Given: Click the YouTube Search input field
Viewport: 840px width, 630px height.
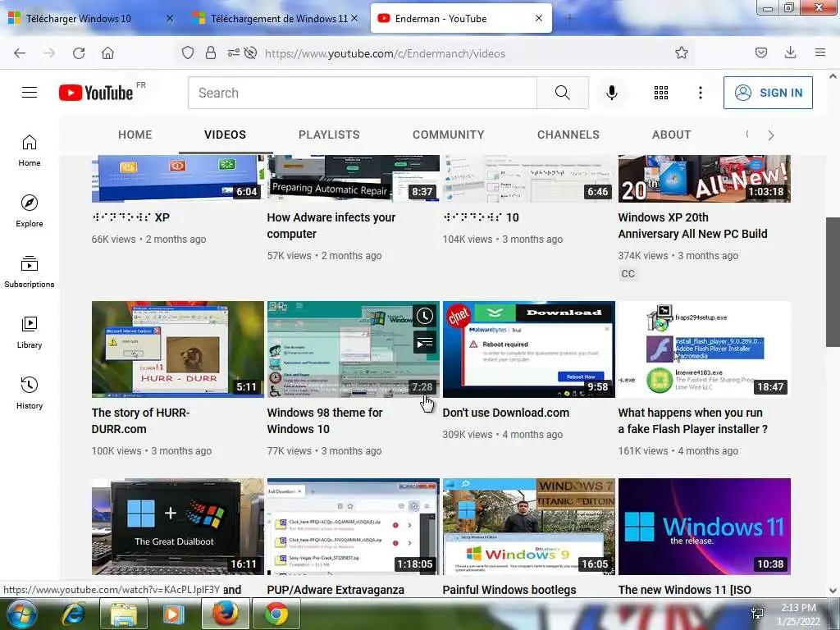Looking at the screenshot, I should tap(362, 93).
